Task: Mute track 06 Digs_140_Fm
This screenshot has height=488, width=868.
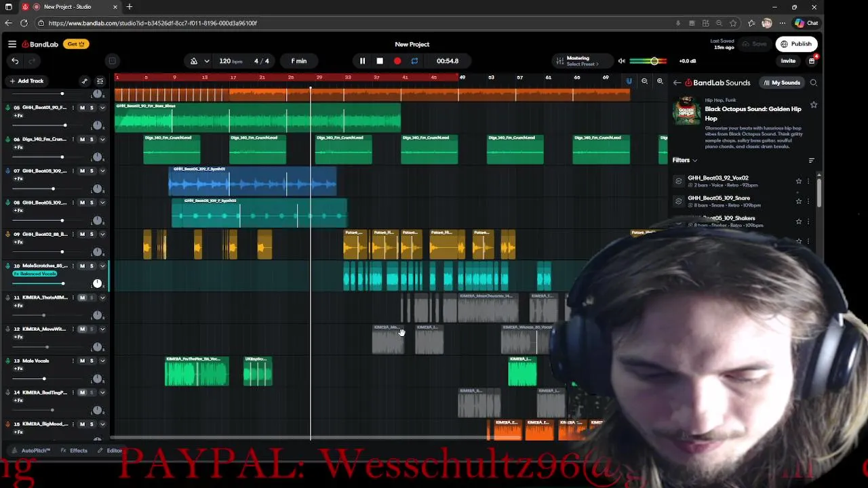Action: [82, 140]
